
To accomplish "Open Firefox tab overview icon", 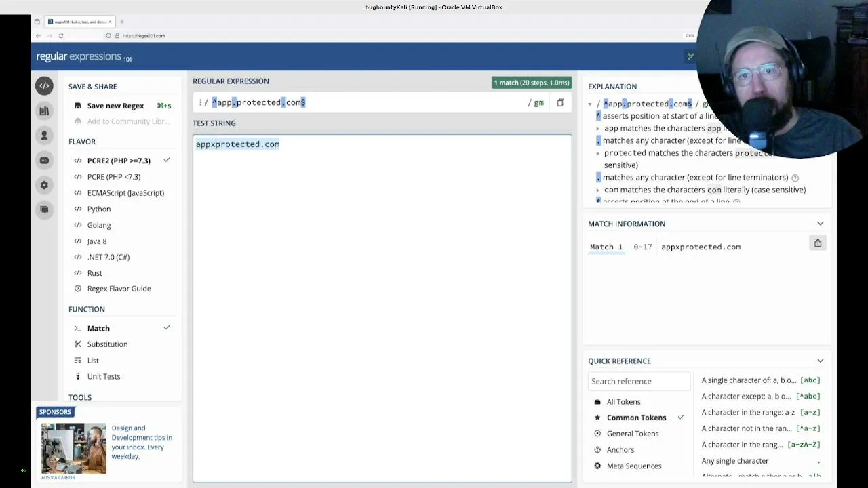I will (37, 22).
